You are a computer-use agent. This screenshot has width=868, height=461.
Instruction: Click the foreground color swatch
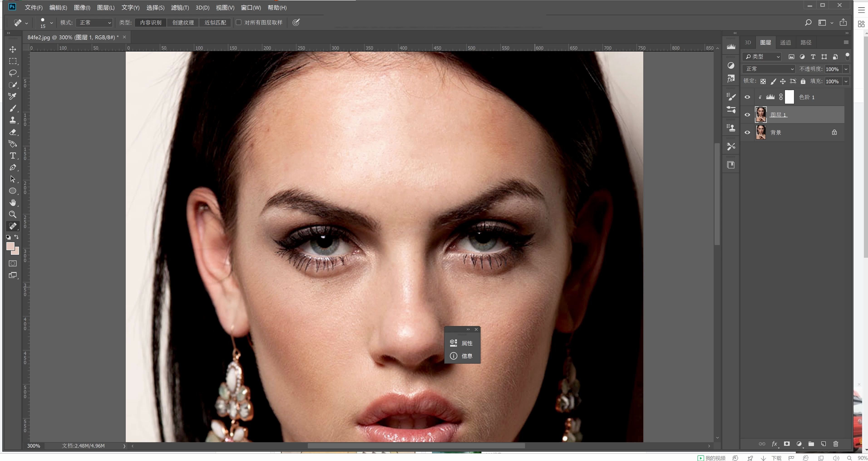[x=10, y=246]
